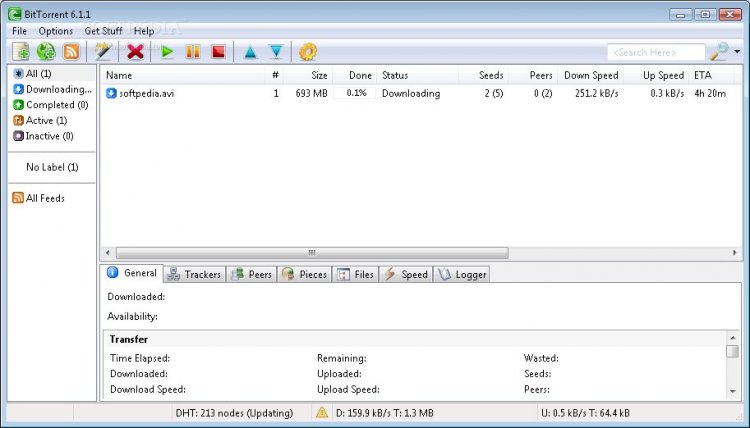Open the search engine dropdown arrow
750x428 pixels.
pos(737,52)
